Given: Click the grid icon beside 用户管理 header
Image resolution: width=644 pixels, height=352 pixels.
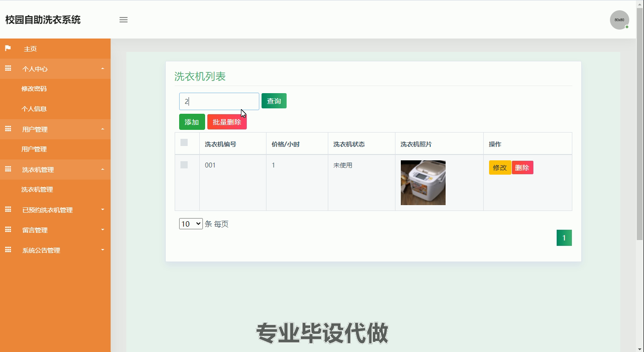Looking at the screenshot, I should coord(8,129).
